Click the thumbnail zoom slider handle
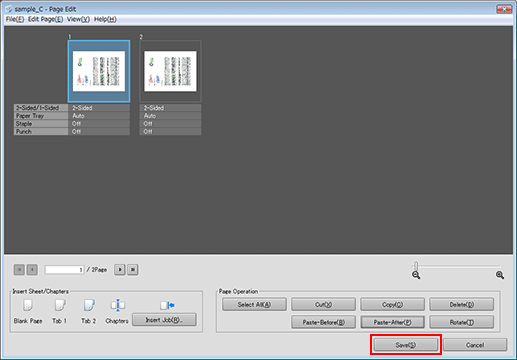 pos(416,266)
